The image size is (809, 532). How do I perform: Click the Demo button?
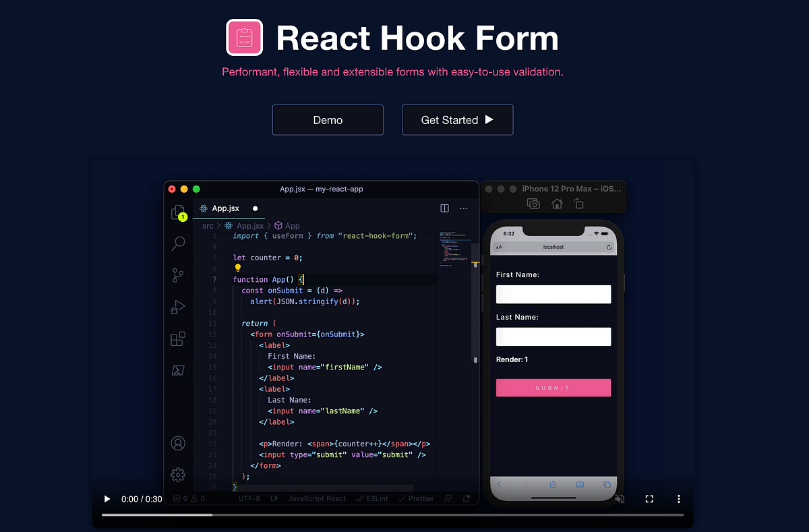(x=328, y=120)
